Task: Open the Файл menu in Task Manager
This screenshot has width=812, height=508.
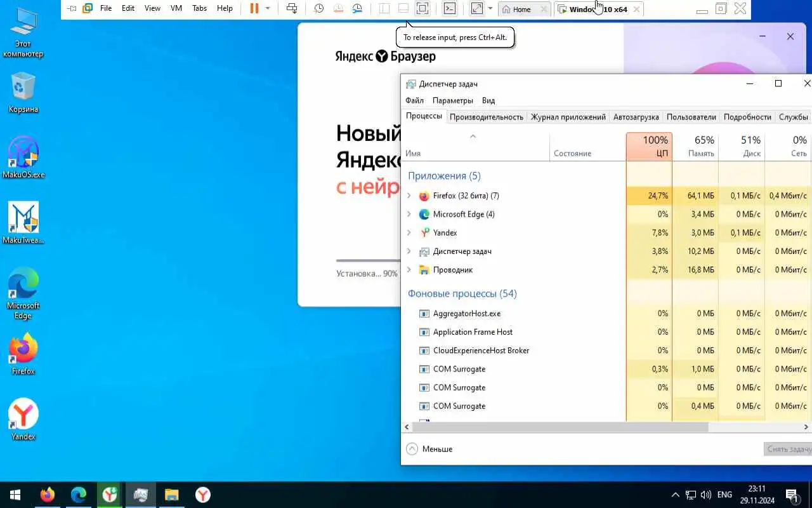Action: click(x=414, y=100)
